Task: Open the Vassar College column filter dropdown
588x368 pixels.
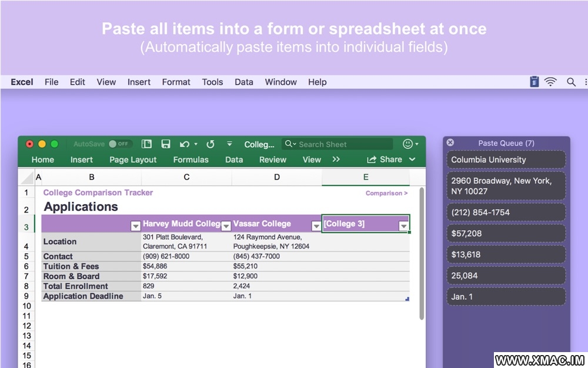Action: click(316, 226)
